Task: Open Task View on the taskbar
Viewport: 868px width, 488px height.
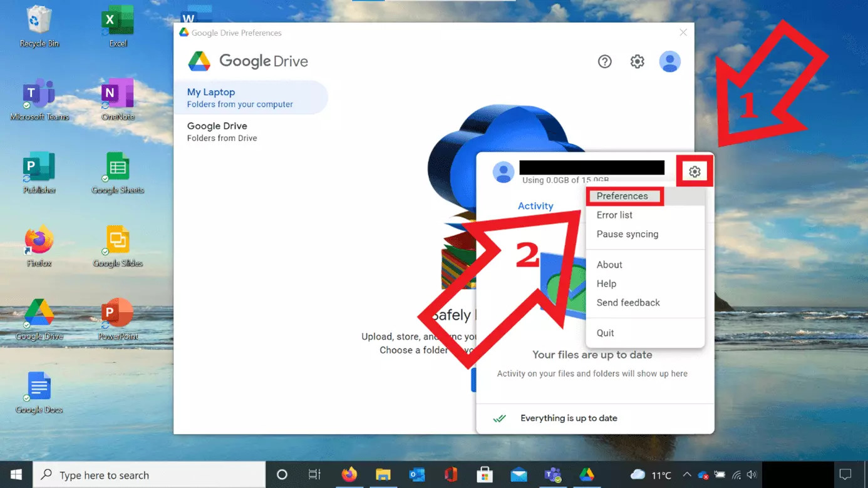Action: pos(314,475)
